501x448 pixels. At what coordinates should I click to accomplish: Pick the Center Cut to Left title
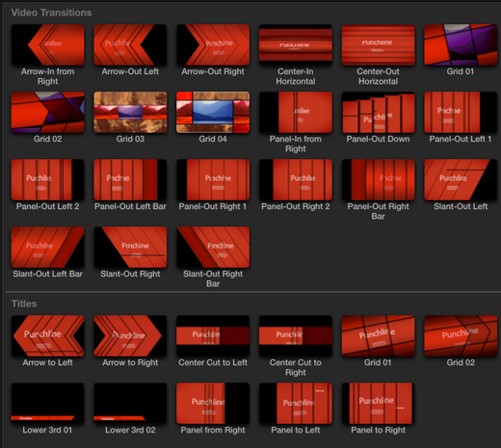[x=213, y=336]
